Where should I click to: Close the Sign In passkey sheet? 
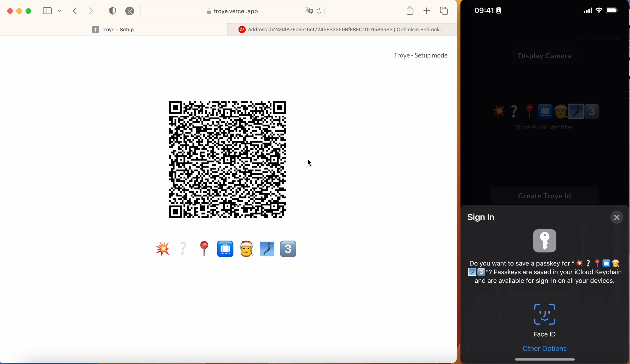click(x=616, y=218)
